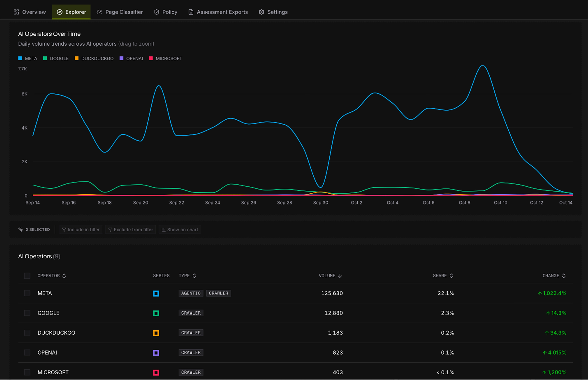
Task: Select the active Explorer tab
Action: point(71,12)
